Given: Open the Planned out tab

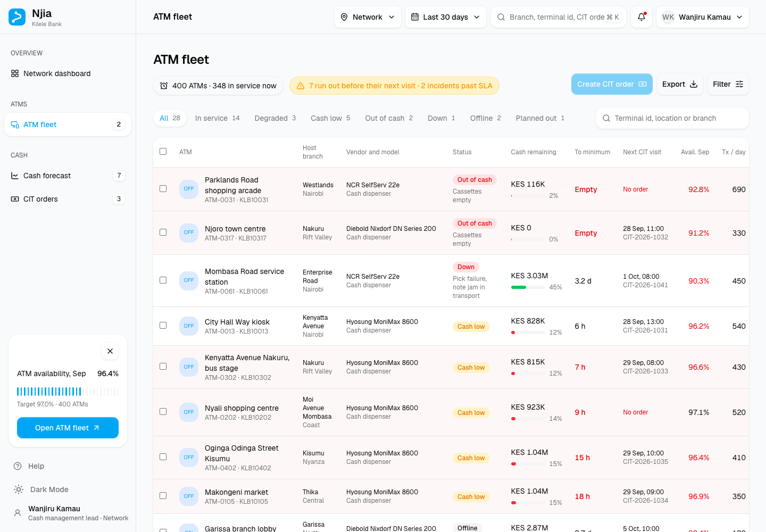Looking at the screenshot, I should tap(540, 118).
